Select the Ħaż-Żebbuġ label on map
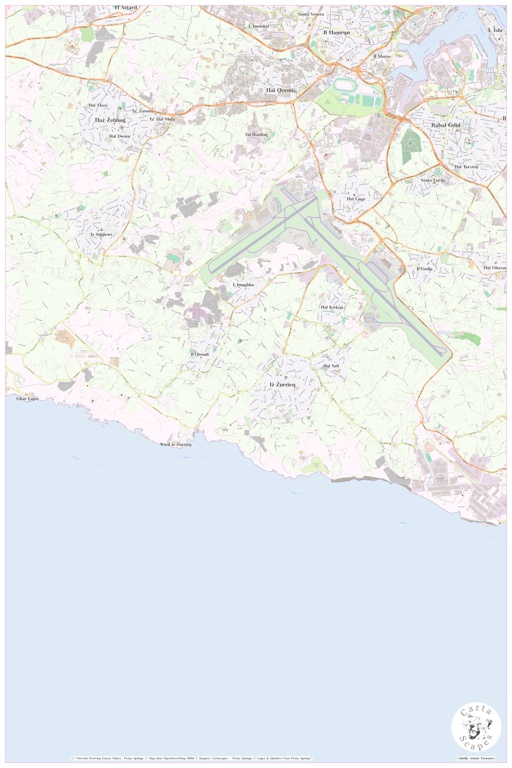The width and height of the screenshot is (512, 768). point(110,120)
